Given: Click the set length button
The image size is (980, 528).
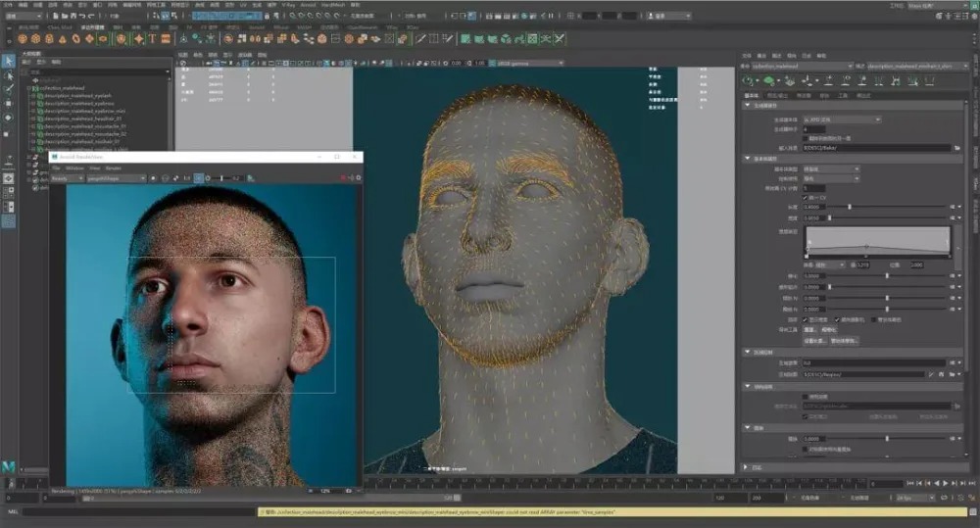Looking at the screenshot, I should pos(815,341).
